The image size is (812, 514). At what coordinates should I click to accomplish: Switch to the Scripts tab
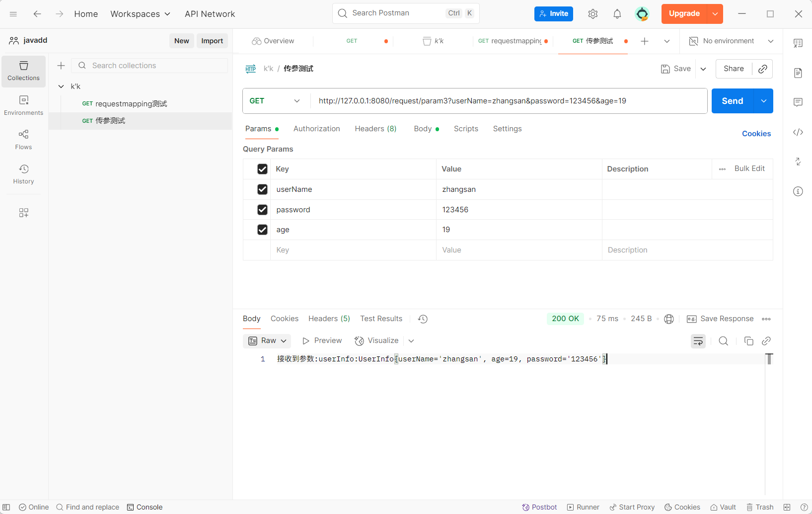[466, 129]
